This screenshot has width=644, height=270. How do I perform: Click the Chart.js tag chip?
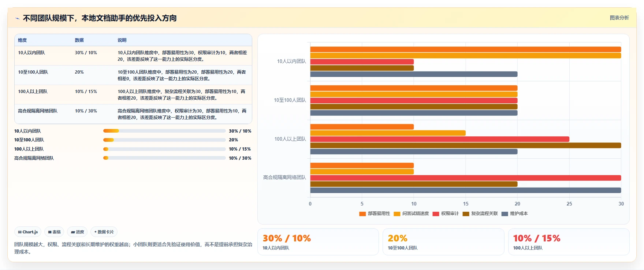tap(28, 232)
